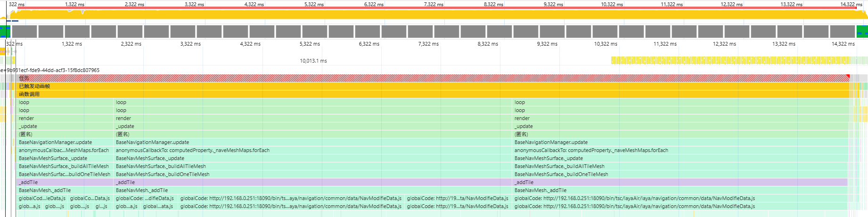The image size is (868, 217).
Task: Click the 7,322 ms mark on overview ruler
Action: (433, 4)
